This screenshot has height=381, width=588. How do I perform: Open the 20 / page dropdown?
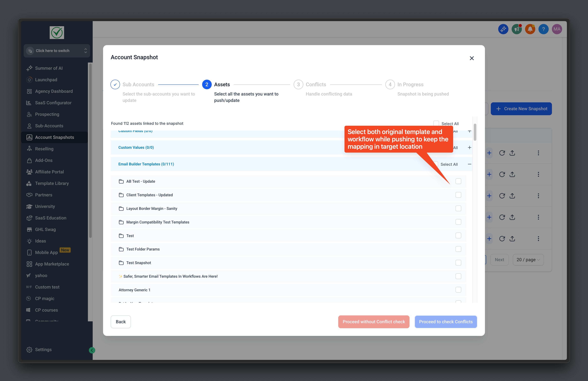point(528,260)
